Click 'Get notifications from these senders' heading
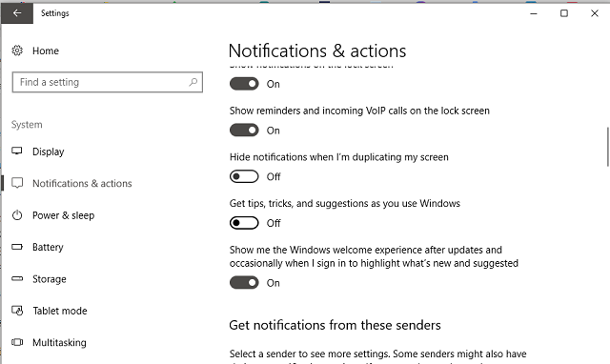610x364 pixels. 335,325
